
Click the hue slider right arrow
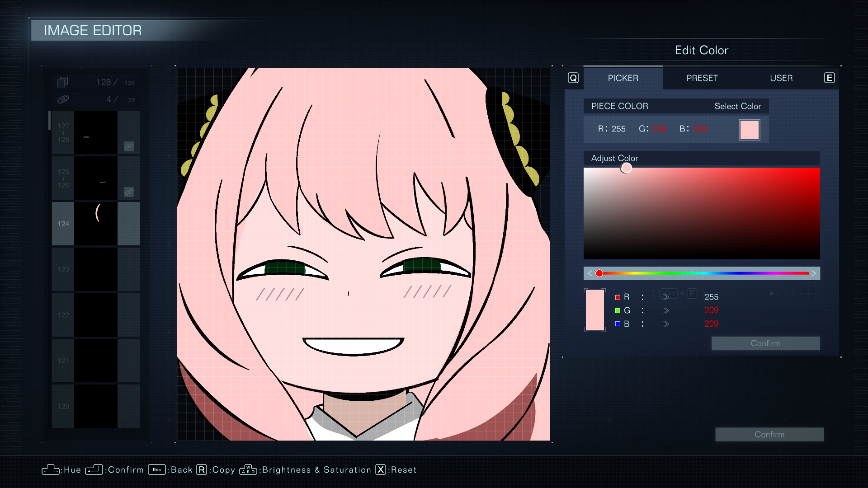(x=814, y=273)
